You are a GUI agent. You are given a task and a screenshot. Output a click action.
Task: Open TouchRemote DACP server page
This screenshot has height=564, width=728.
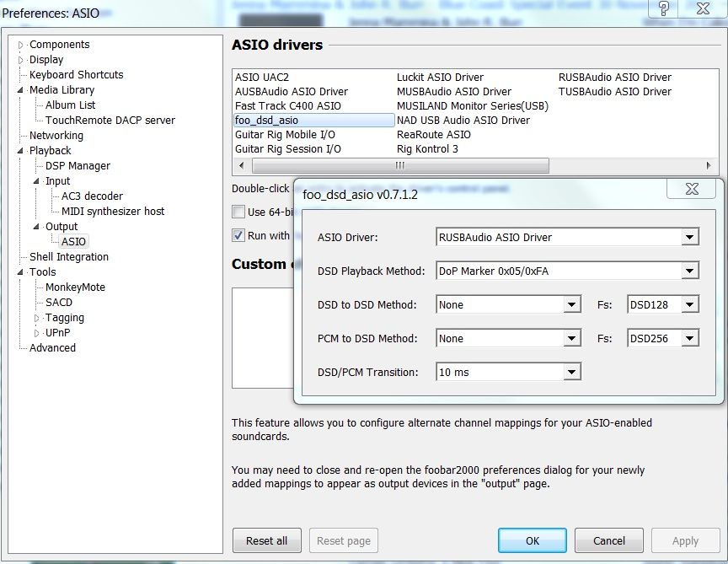click(x=110, y=121)
